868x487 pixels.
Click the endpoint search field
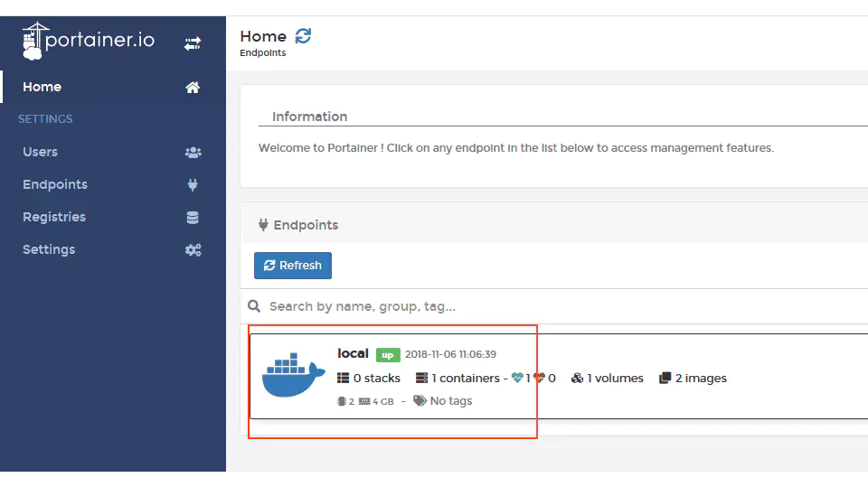coord(542,306)
